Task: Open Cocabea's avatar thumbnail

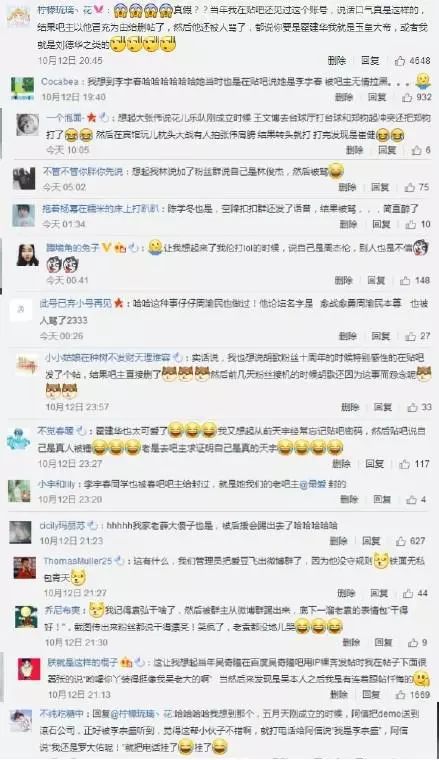Action: (22, 88)
